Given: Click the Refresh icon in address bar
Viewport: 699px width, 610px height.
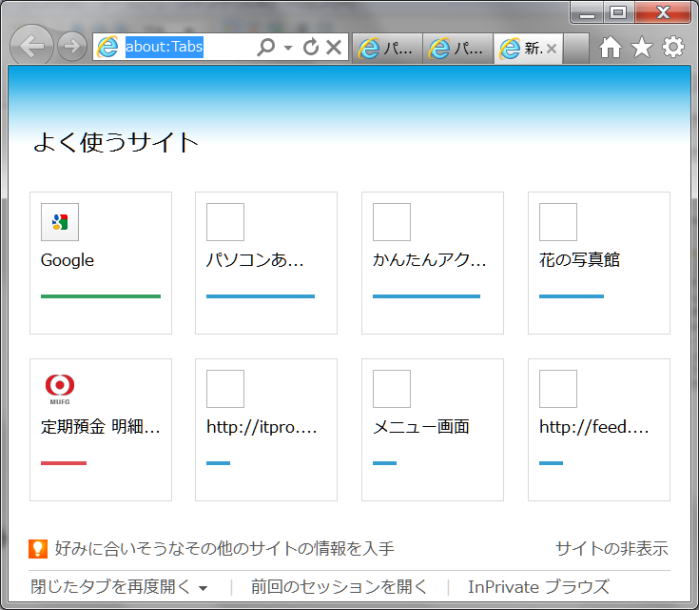Looking at the screenshot, I should coord(311,46).
